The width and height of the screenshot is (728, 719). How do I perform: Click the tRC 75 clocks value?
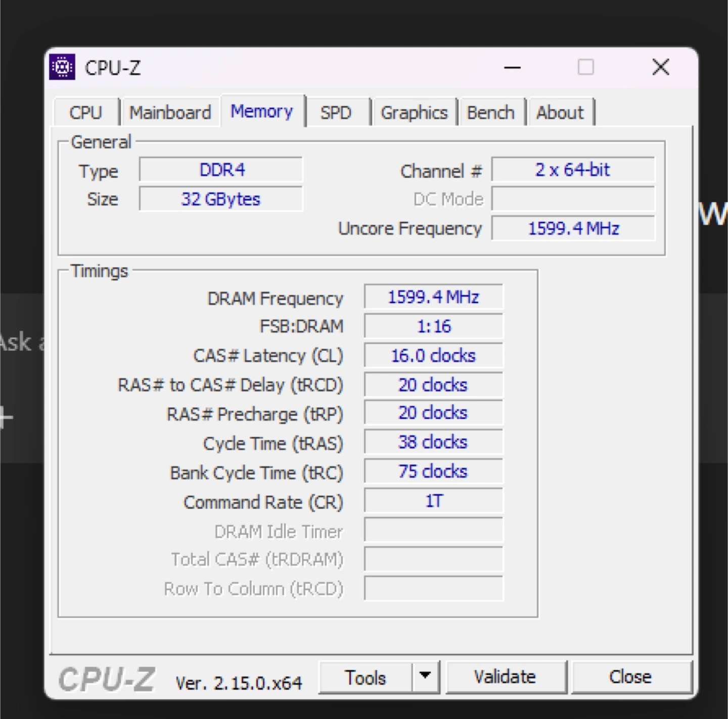[433, 471]
